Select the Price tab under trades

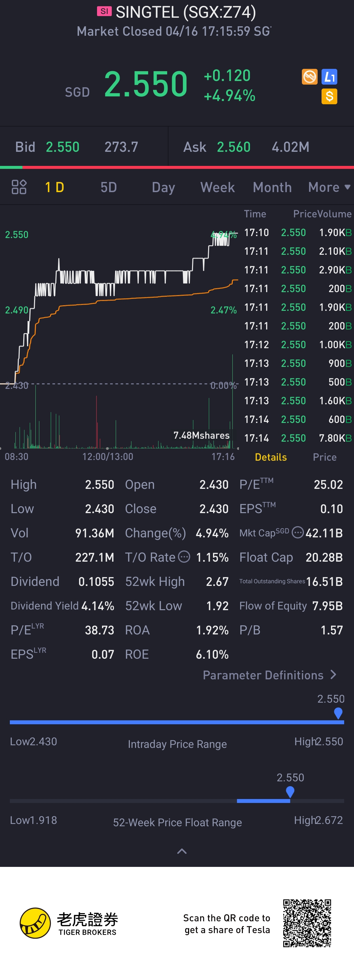pos(325,457)
